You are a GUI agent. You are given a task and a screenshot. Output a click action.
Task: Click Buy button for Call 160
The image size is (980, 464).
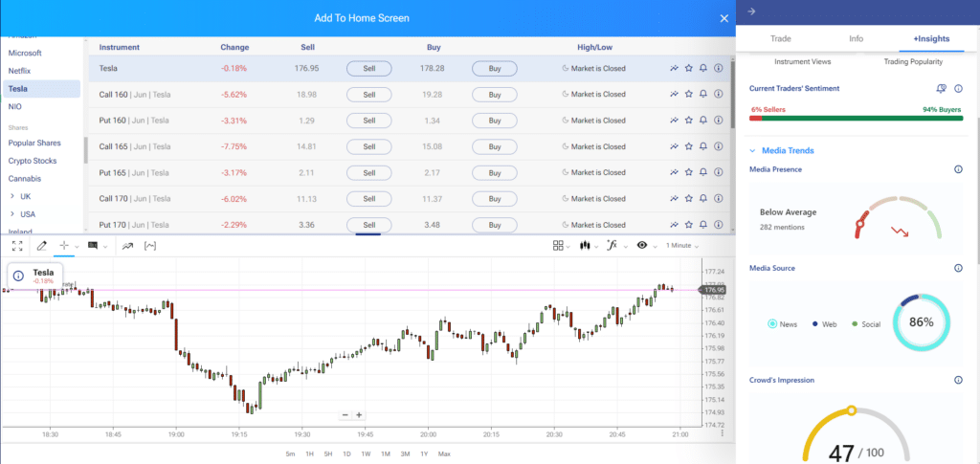click(x=495, y=95)
